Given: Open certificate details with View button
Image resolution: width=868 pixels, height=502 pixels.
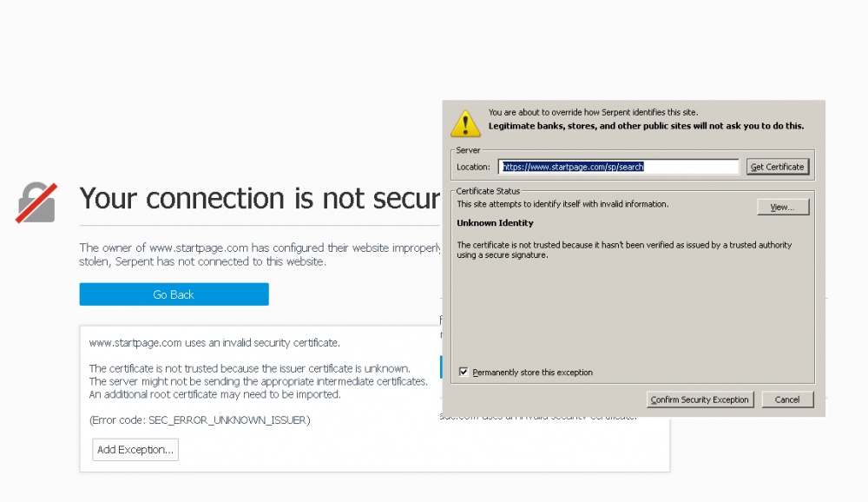Looking at the screenshot, I should tap(782, 207).
